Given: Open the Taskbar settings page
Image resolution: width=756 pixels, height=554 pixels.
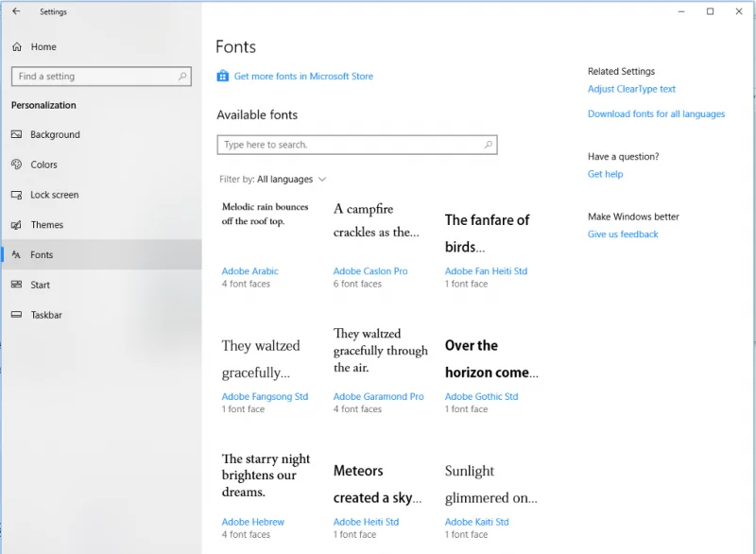Looking at the screenshot, I should point(102,315).
